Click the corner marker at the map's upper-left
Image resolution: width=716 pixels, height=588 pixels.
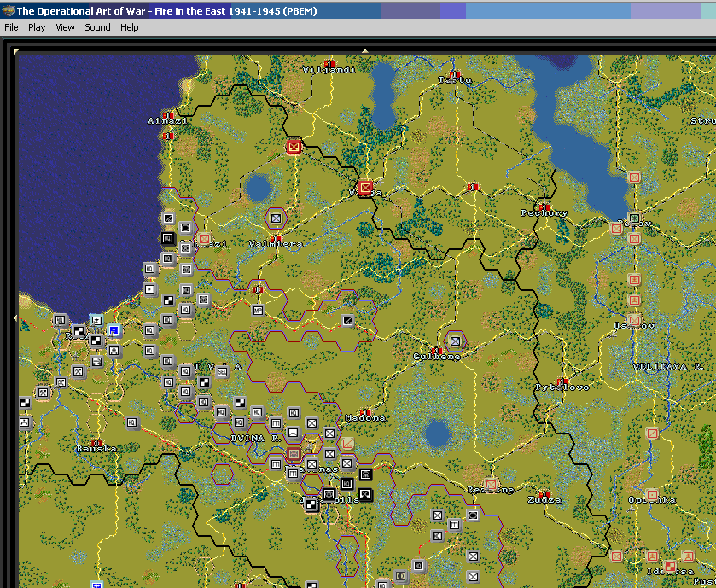coord(16,51)
